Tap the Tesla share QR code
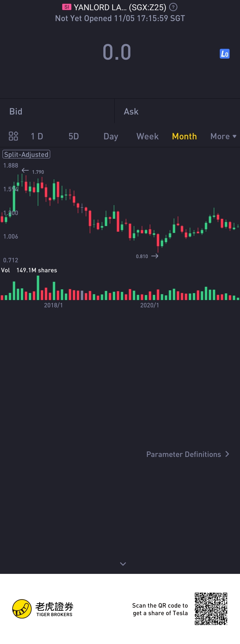 211,609
